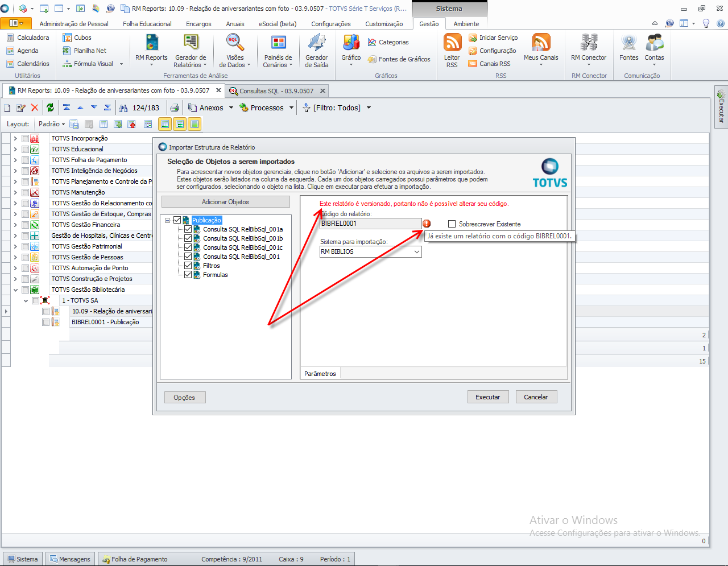Viewport: 728px width, 566px height.
Task: Open RM Conector
Action: point(589,50)
